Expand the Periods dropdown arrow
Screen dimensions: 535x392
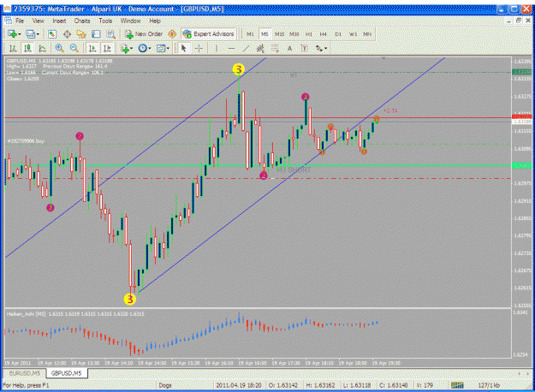[150, 49]
